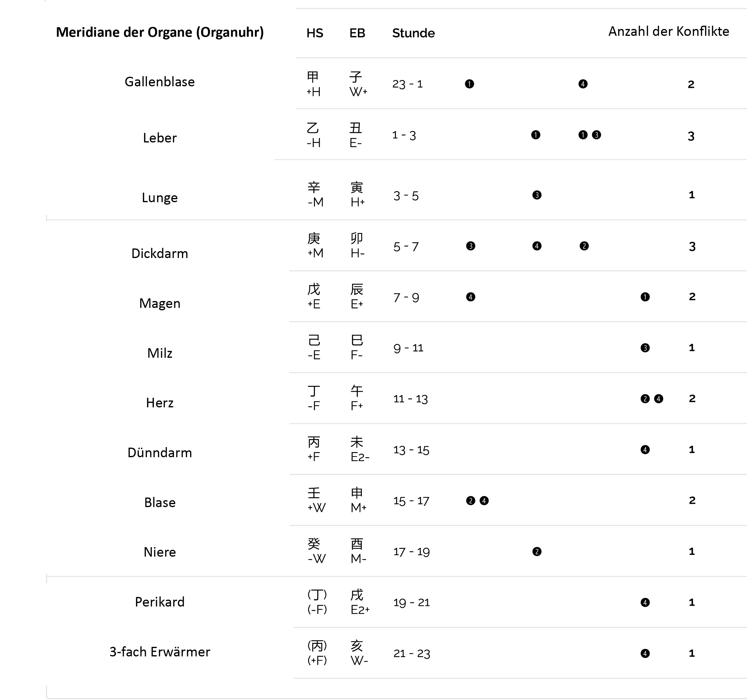Click the circled 4 marker in Gallenblase row

(583, 84)
